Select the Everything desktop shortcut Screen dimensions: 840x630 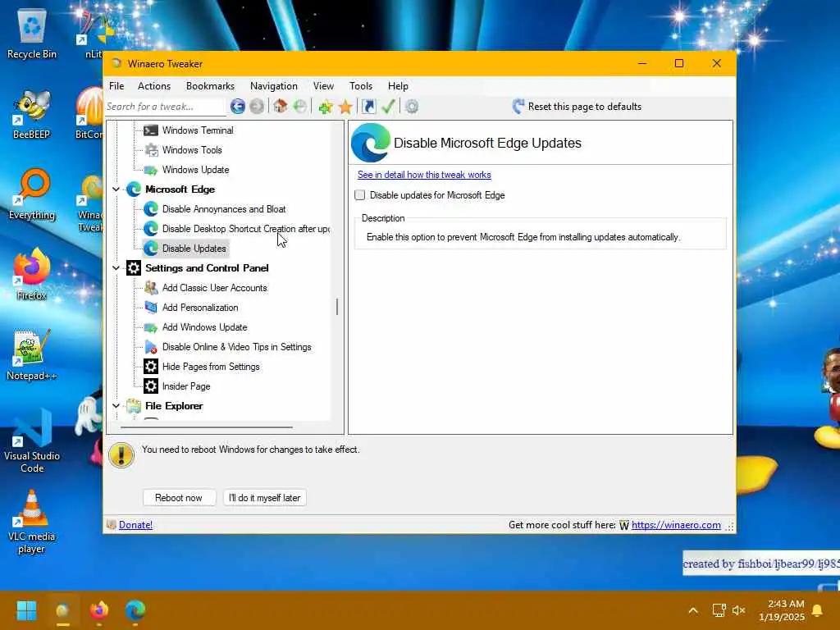point(32,194)
